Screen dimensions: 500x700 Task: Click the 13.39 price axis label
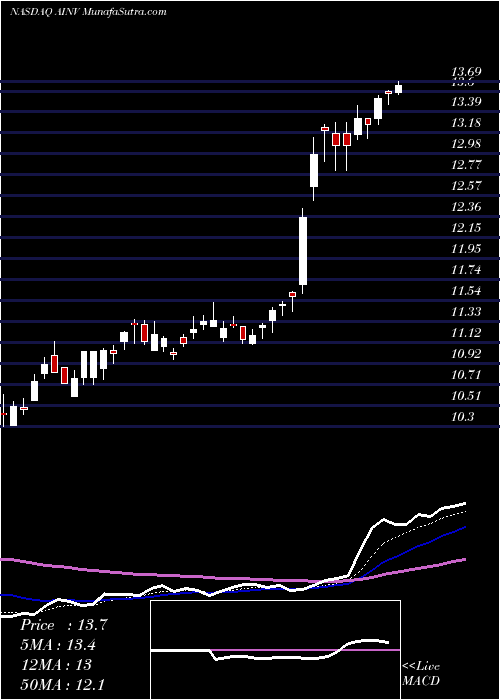click(x=466, y=102)
